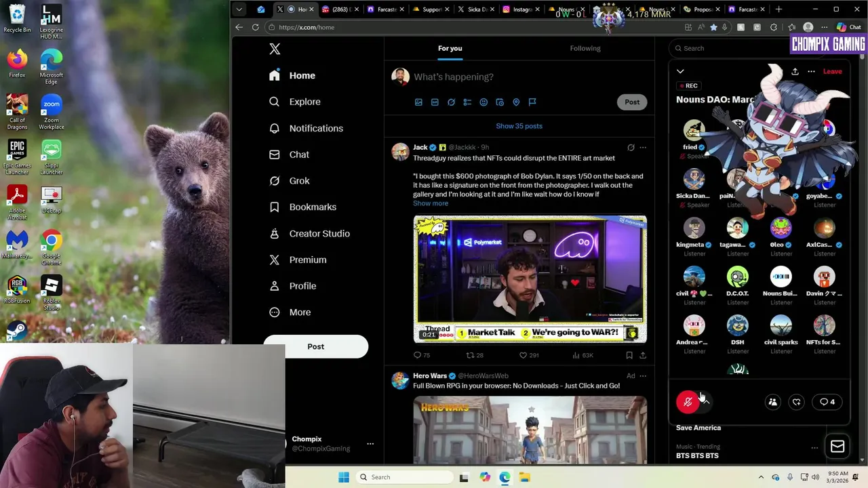Click the X logo in sidebar
Image resolution: width=868 pixels, height=488 pixels.
pos(275,49)
